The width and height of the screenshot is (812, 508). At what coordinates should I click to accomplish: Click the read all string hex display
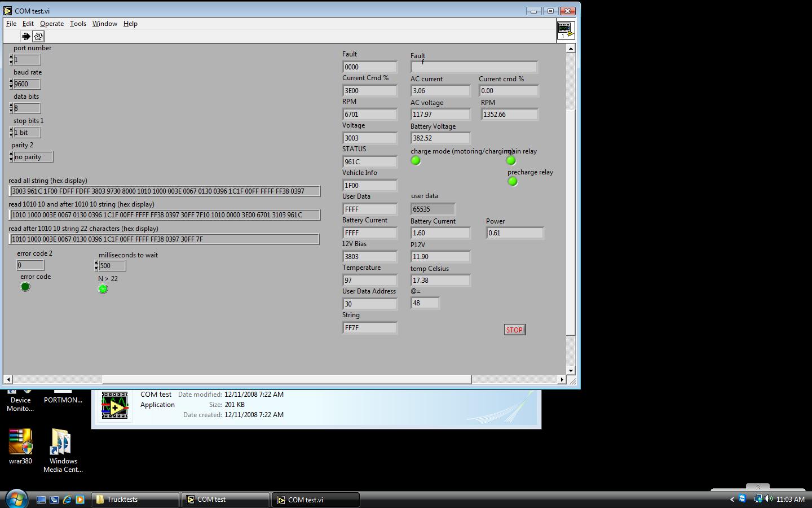165,191
